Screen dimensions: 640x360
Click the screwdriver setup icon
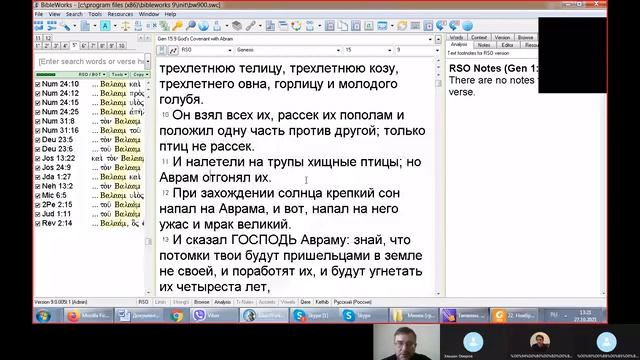[x=65, y=26]
